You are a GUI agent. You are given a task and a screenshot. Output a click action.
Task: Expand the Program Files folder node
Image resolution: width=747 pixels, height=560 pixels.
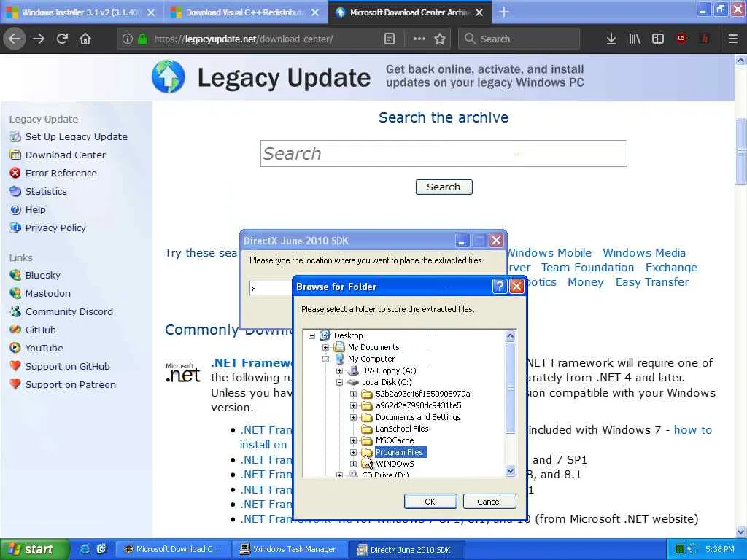click(353, 452)
